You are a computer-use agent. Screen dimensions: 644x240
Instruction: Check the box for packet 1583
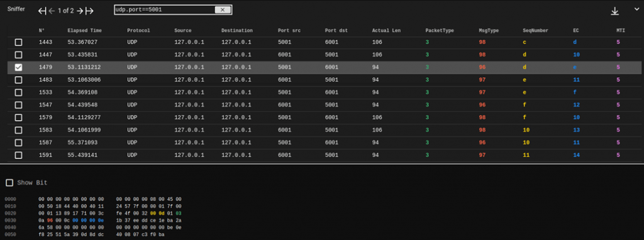pos(18,130)
